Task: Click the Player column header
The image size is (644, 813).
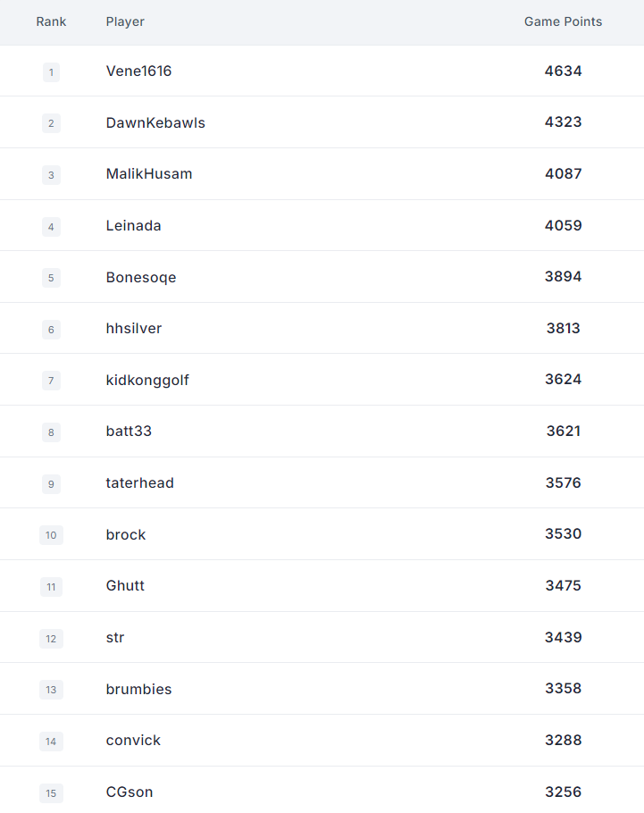Action: pyautogui.click(x=125, y=21)
